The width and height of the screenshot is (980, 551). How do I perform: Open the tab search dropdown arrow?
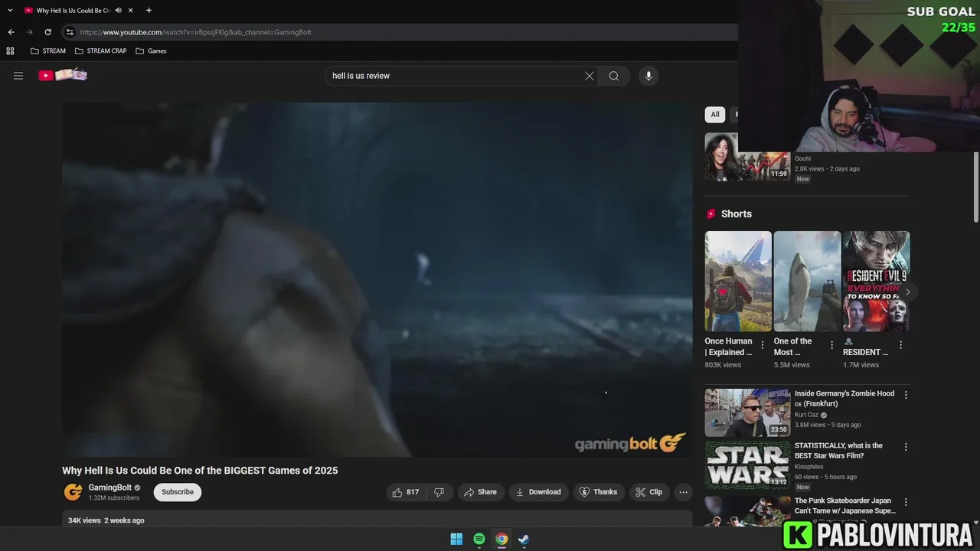(10, 10)
